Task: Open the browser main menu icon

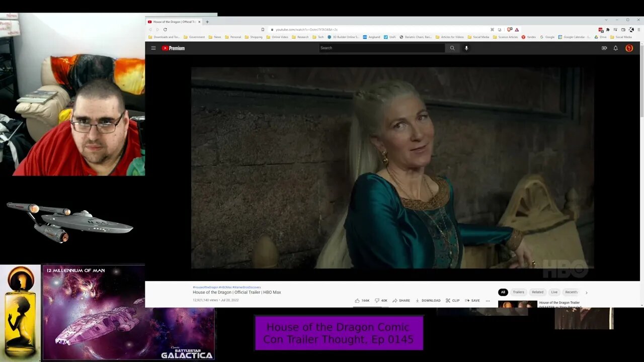Action: pyautogui.click(x=638, y=30)
